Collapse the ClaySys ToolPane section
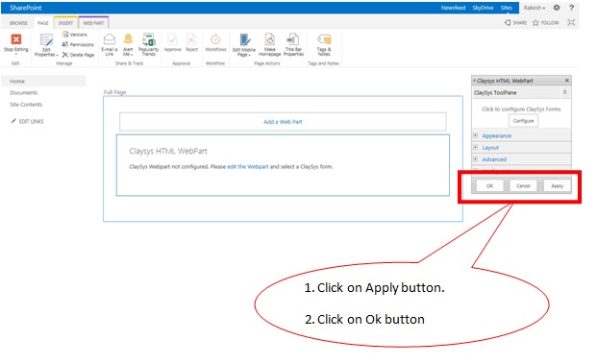The height and width of the screenshot is (364, 597). tap(564, 92)
